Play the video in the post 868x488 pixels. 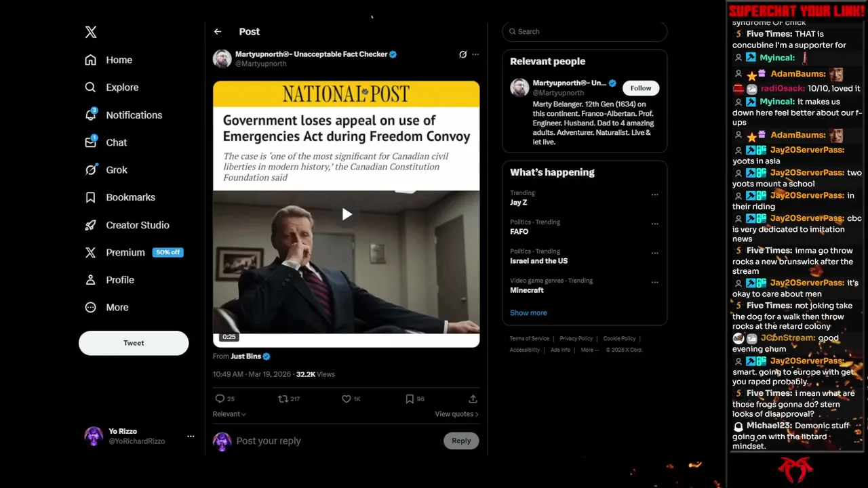point(347,214)
